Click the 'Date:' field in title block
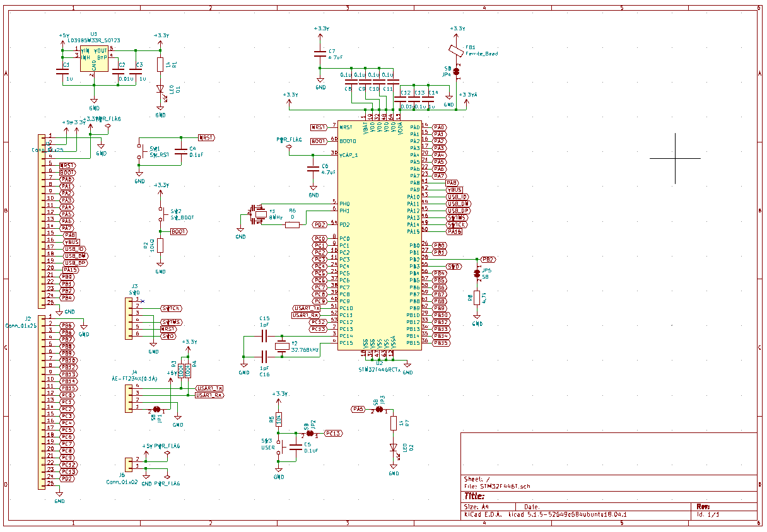 pos(532,507)
